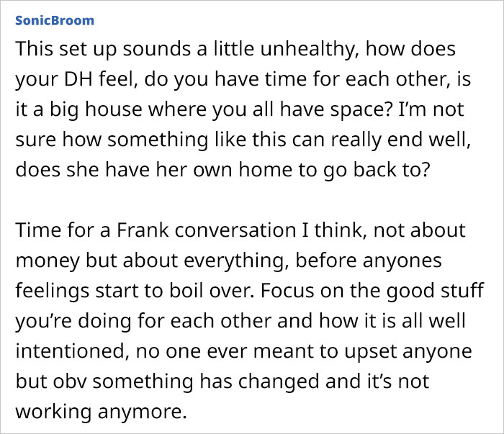Click the word 'Frank' in second paragraph
The width and height of the screenshot is (504, 434).
pos(143,230)
